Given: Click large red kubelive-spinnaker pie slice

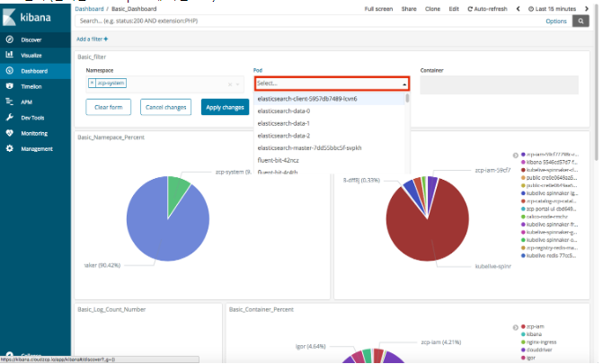Looking at the screenshot, I should 427,231.
